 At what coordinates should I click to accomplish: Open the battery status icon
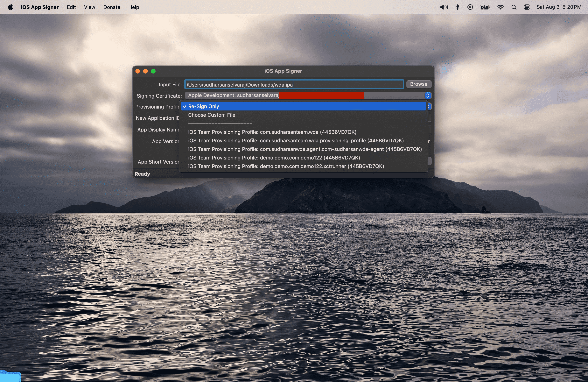point(485,7)
